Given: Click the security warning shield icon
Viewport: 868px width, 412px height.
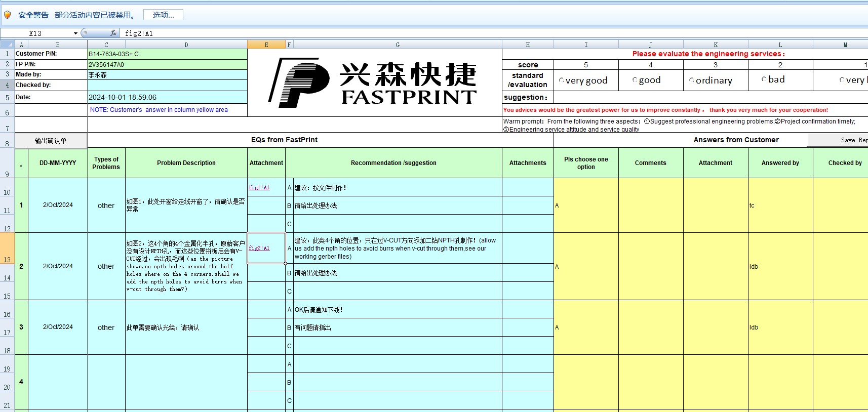Looking at the screenshot, I should pos(7,15).
